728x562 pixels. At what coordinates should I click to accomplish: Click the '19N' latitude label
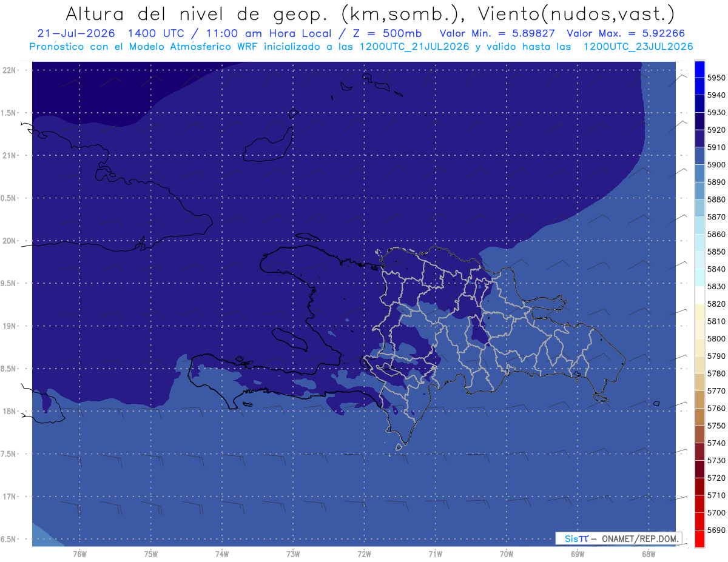(x=9, y=326)
